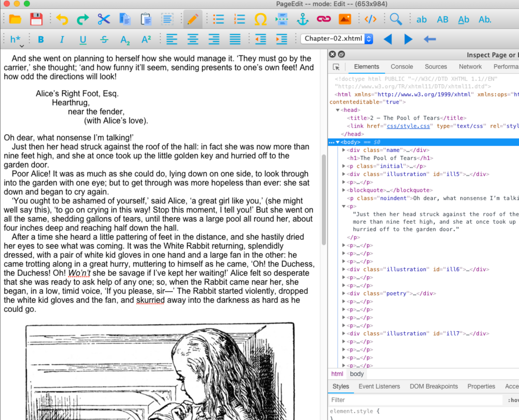Click the split marker icon
The height and width of the screenshot is (420, 519).
282,19
